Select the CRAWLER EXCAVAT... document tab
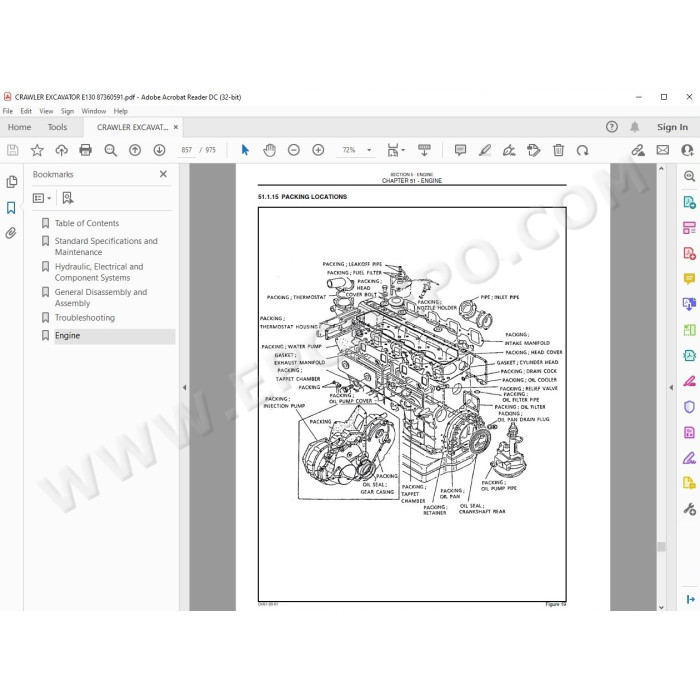This screenshot has height=700, width=700. pos(133,127)
